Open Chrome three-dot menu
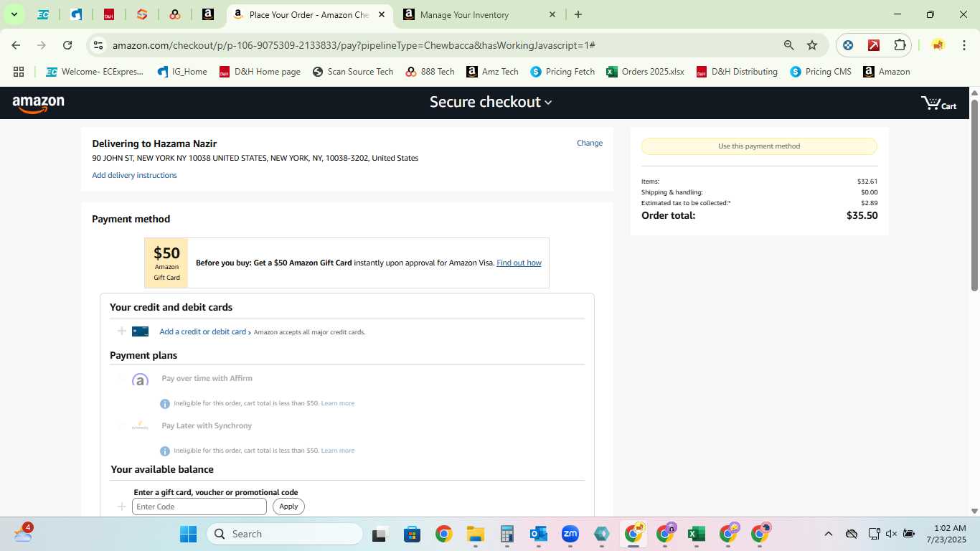The height and width of the screenshot is (551, 980). coord(964,45)
